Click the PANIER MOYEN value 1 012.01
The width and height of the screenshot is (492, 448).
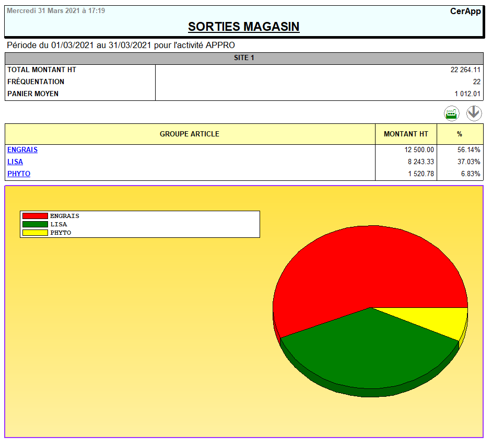467,94
